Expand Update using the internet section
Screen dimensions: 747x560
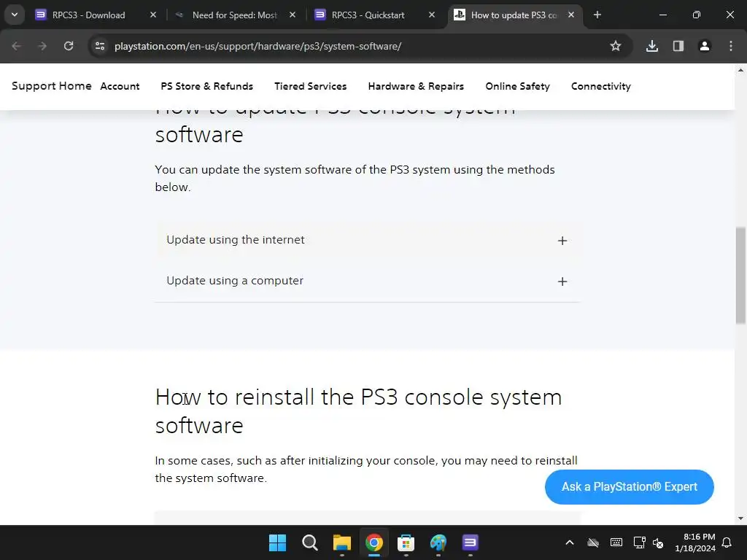[x=368, y=240]
